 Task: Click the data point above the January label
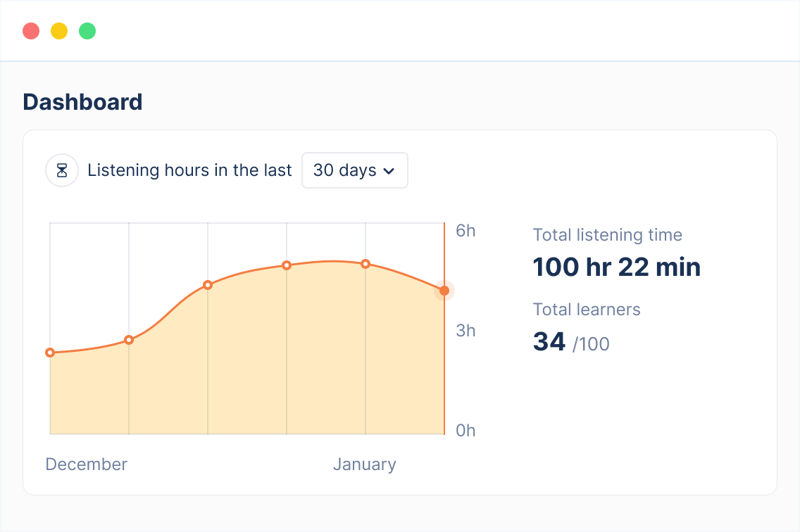pyautogui.click(x=365, y=264)
